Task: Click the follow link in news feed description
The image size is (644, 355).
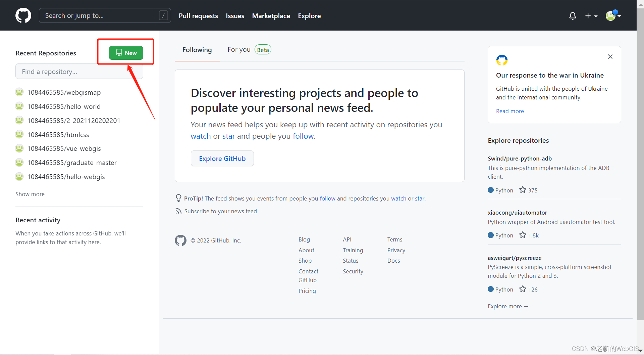Action: pos(304,136)
